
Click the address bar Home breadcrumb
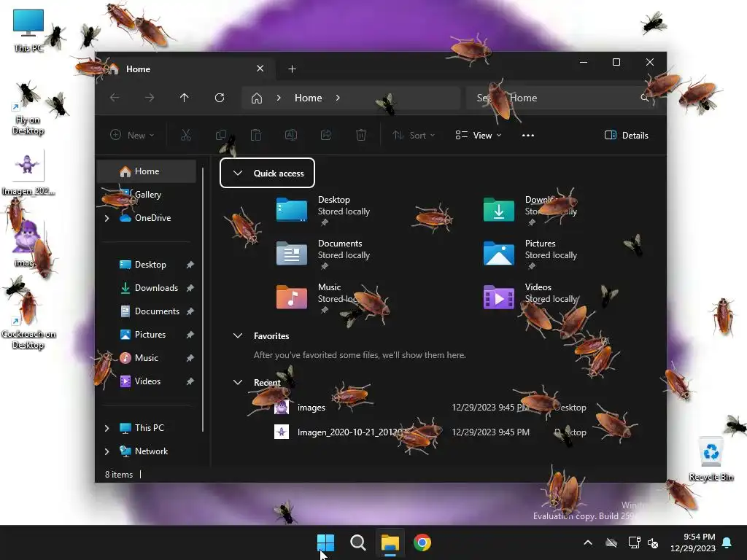[x=309, y=98]
